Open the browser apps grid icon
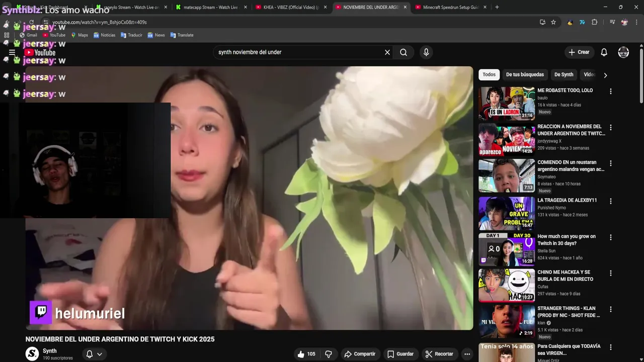 [x=7, y=35]
